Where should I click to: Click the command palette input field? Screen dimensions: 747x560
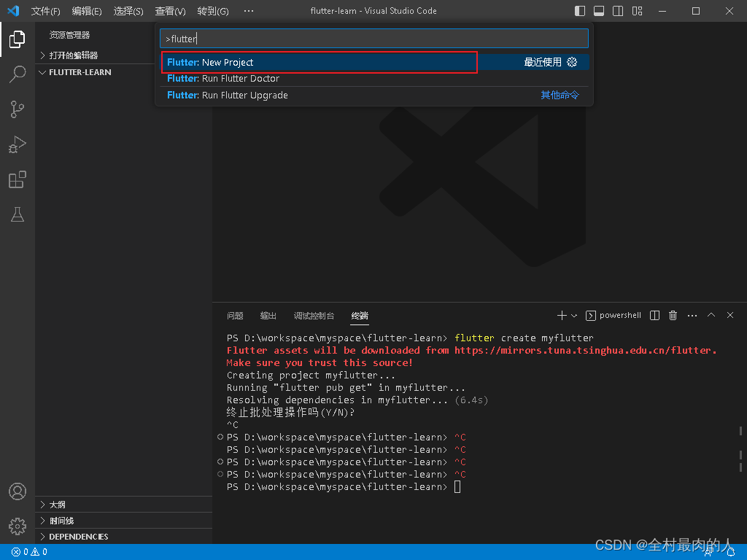point(374,39)
